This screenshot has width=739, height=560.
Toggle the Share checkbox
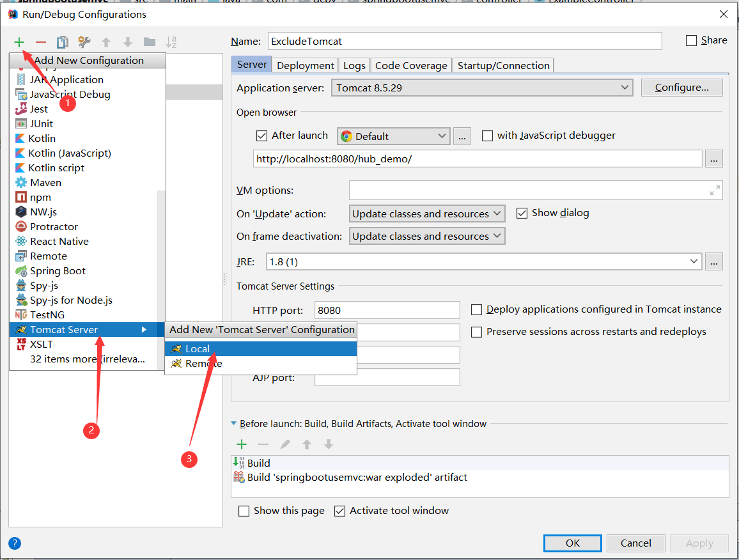pos(691,40)
